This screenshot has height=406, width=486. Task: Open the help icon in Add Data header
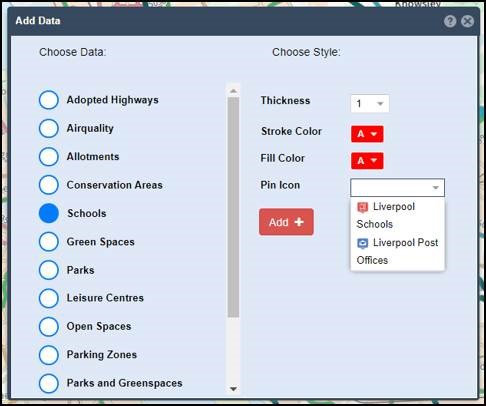[x=450, y=21]
